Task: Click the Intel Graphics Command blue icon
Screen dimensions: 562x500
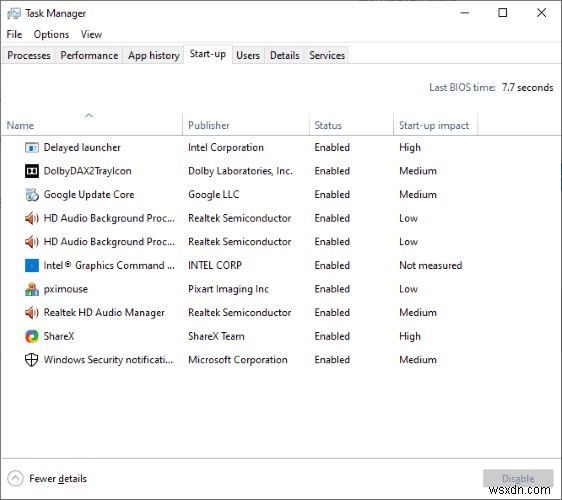Action: [32, 266]
